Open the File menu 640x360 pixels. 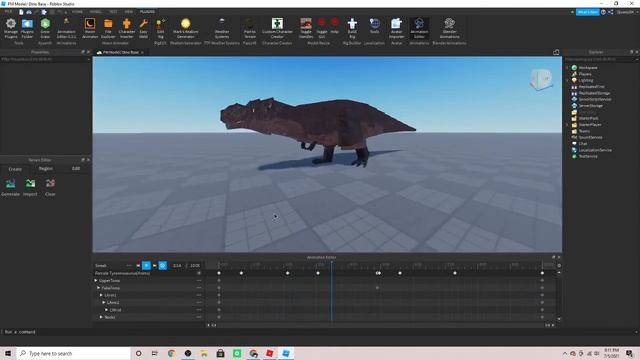coord(8,12)
